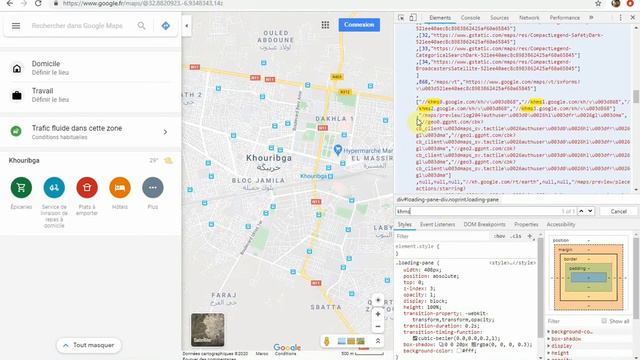The width and height of the screenshot is (640, 360).
Task: Choose Service de livraison de repas
Action: point(54,188)
